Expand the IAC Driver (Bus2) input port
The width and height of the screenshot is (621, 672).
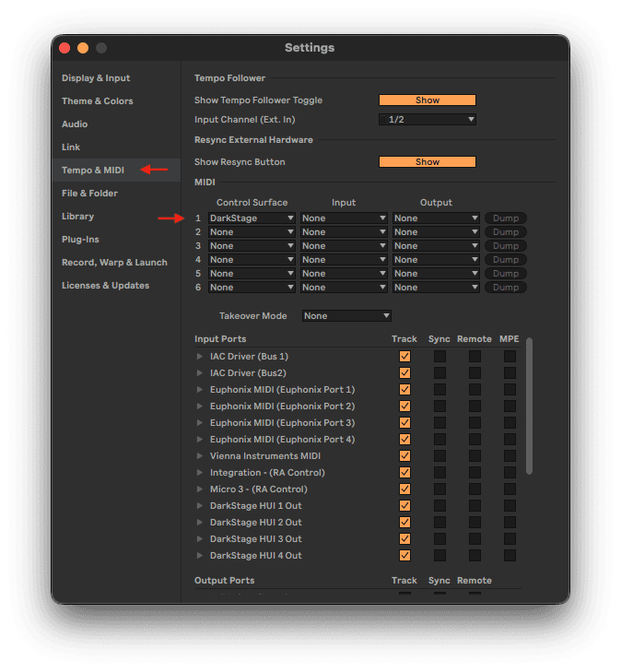(200, 372)
